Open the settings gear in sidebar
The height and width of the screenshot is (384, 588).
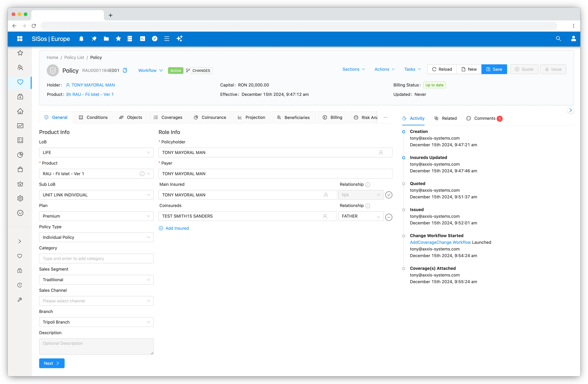20,198
